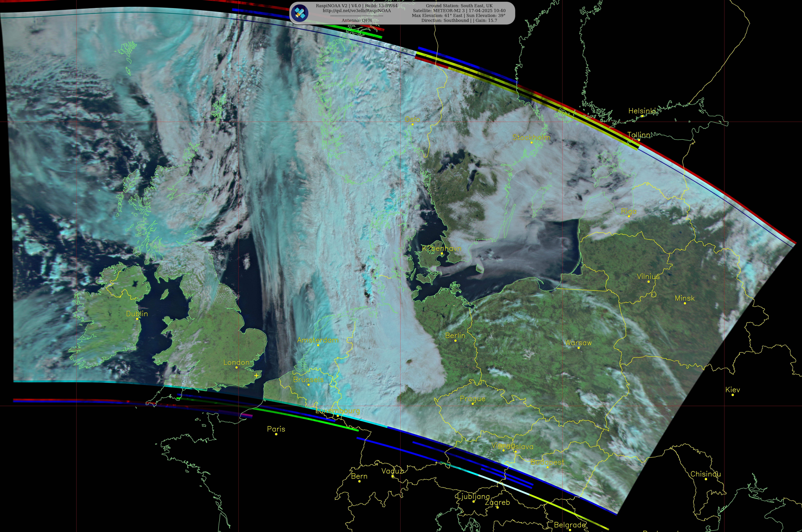
Task: Click the RaspiNOAA satellite logo icon
Action: pyautogui.click(x=300, y=13)
